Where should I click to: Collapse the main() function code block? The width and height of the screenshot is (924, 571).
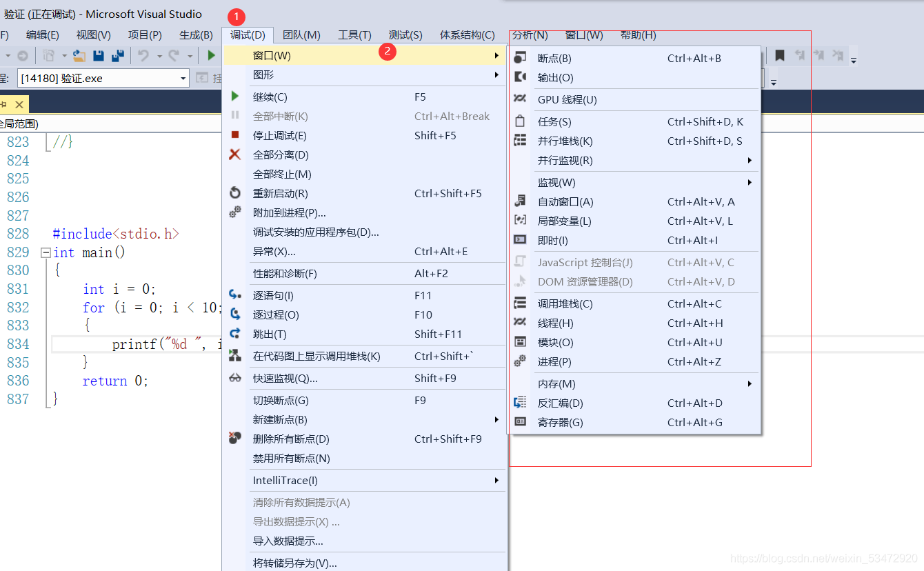pyautogui.click(x=46, y=252)
